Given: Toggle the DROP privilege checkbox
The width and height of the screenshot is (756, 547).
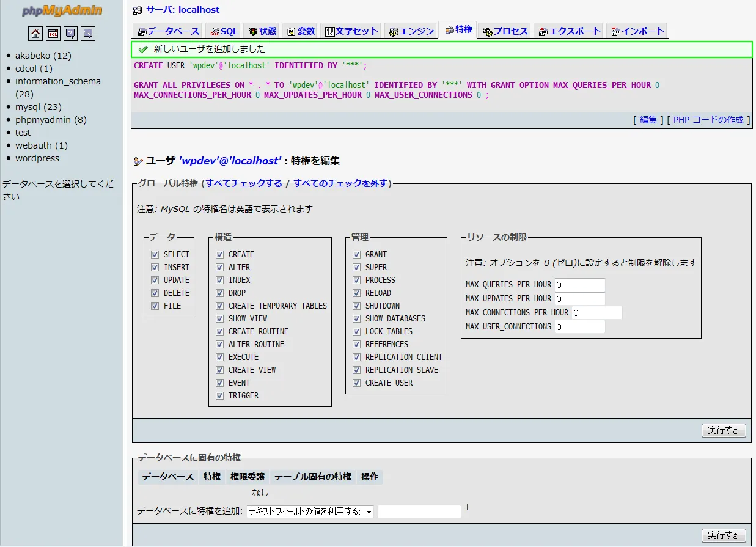Looking at the screenshot, I should (219, 293).
